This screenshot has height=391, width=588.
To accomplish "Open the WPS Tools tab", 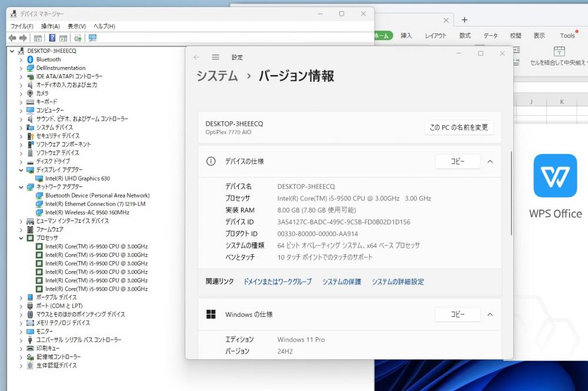I will click(567, 36).
